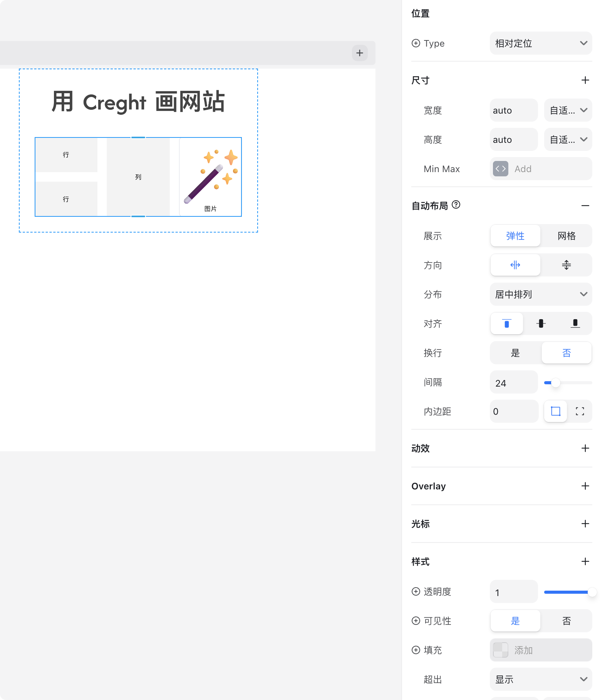Select the uniform padding square icon
This screenshot has width=600, height=700.
click(555, 411)
